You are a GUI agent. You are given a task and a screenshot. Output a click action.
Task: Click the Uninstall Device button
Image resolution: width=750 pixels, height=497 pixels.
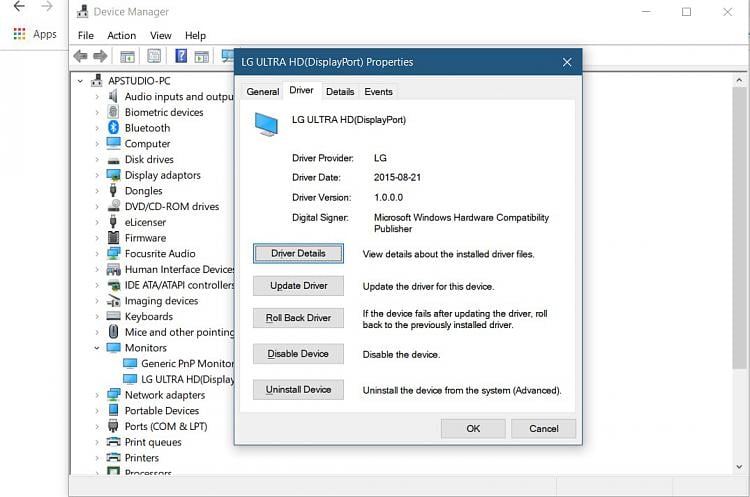(298, 389)
